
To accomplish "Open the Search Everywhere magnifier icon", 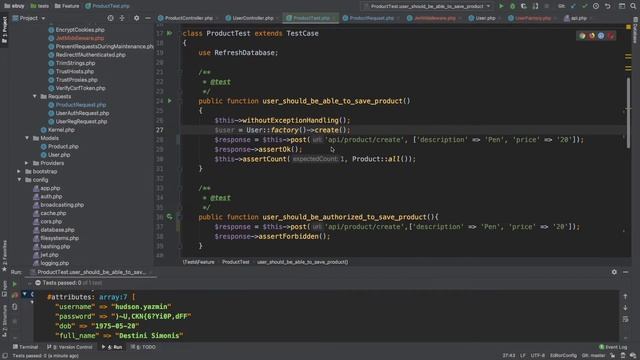I will pos(633,6).
